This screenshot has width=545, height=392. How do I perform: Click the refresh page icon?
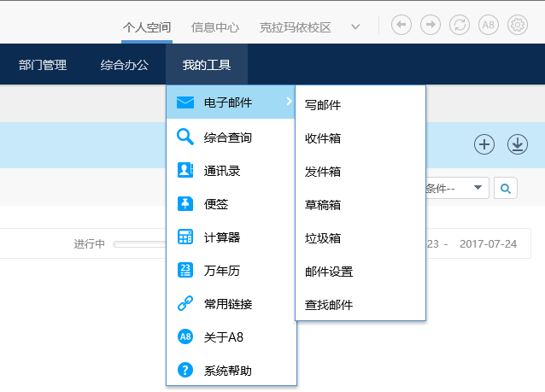[x=460, y=25]
